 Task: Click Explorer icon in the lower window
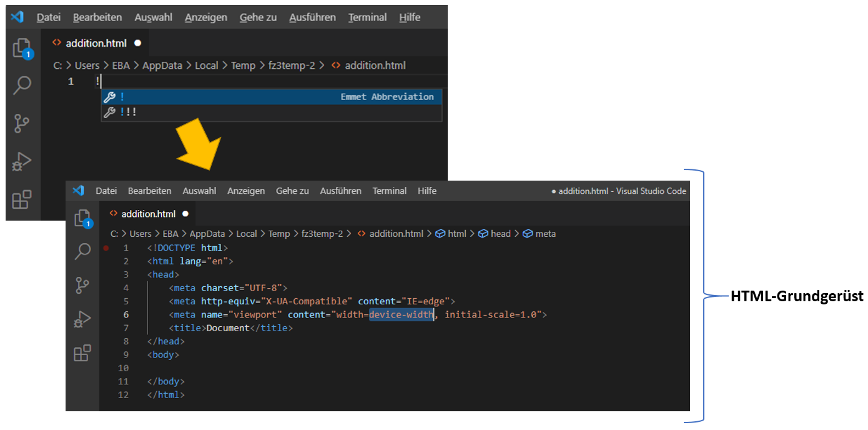tap(82, 218)
